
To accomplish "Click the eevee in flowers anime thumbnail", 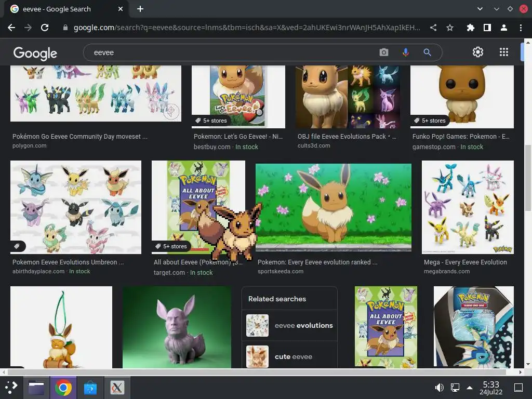I will (333, 207).
